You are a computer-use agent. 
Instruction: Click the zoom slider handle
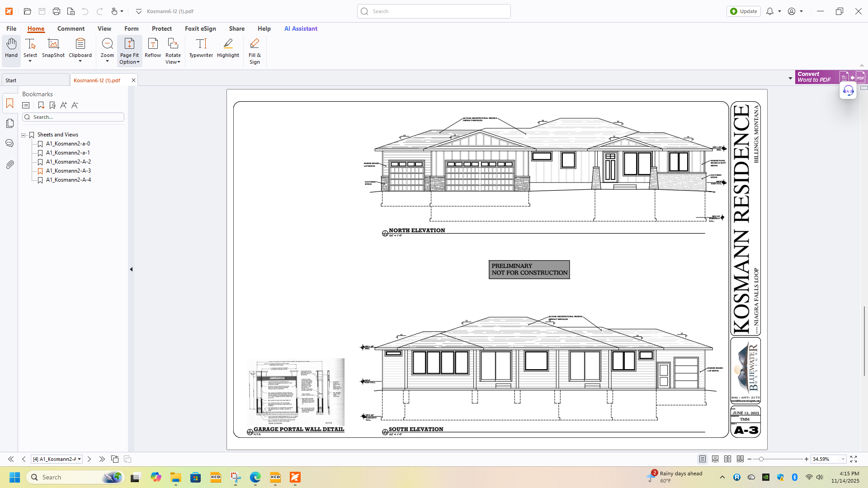pyautogui.click(x=761, y=459)
